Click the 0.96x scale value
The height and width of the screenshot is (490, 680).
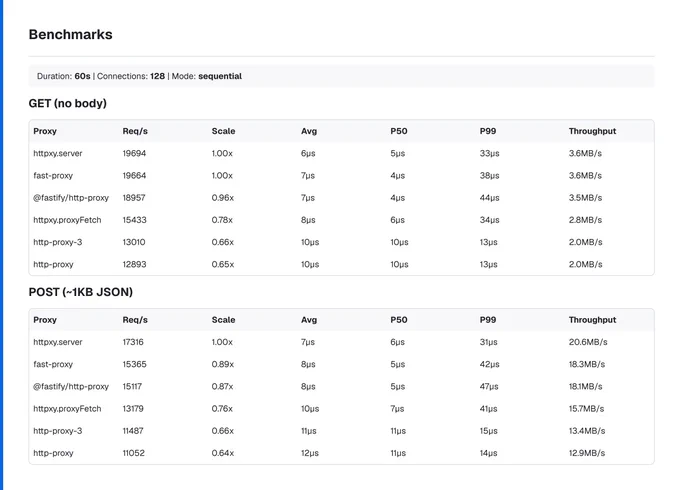[x=223, y=197]
